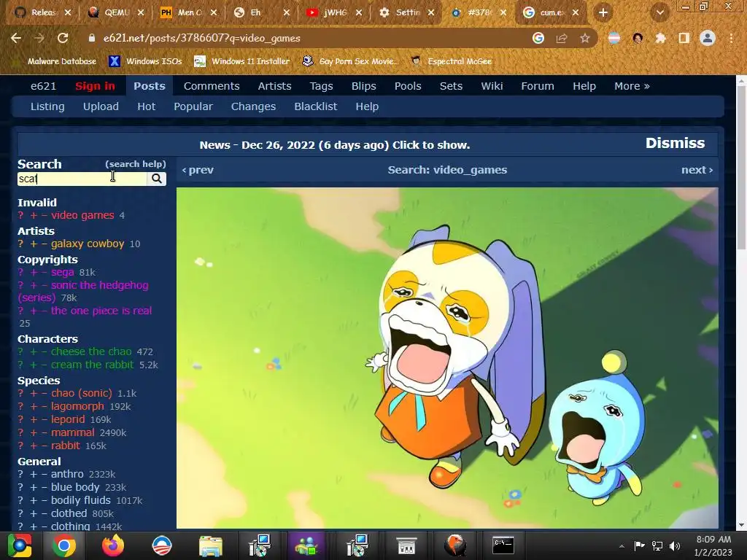
Task: Open the Tags menu item
Action: (x=321, y=86)
